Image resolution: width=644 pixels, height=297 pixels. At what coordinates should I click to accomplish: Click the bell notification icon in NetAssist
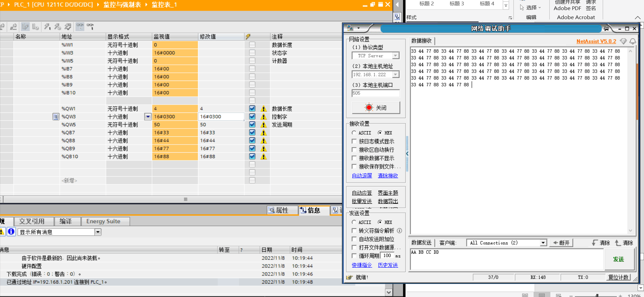(633, 41)
